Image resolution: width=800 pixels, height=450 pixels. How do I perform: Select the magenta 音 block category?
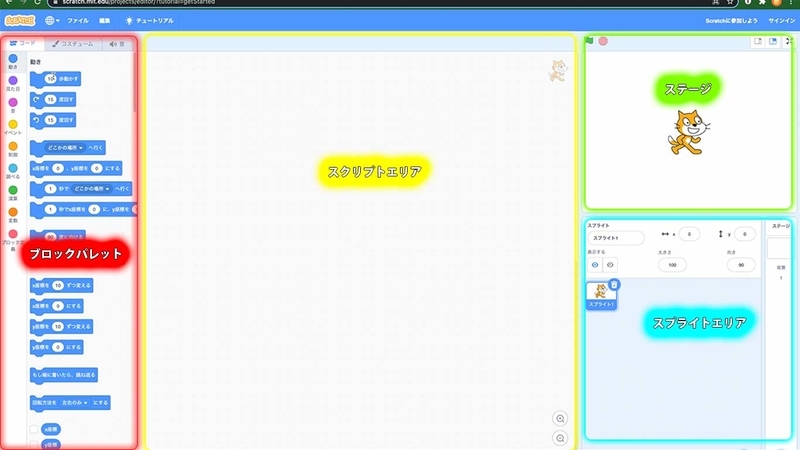(13, 105)
